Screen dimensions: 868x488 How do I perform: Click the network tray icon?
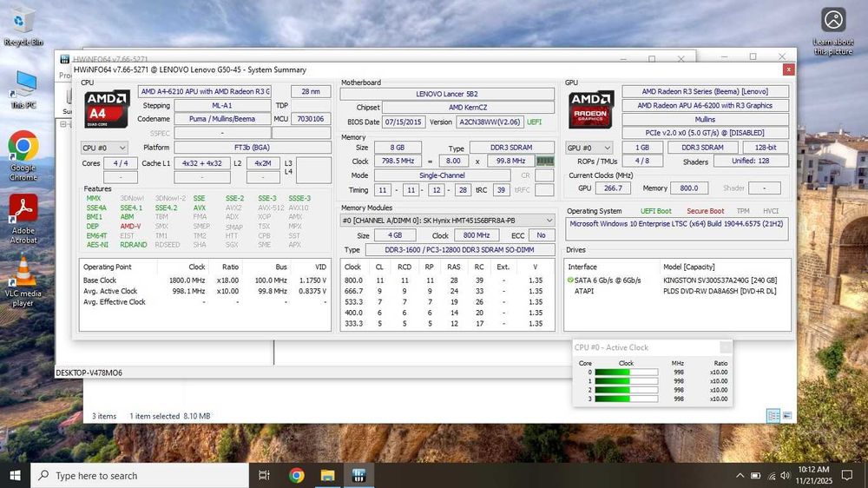pos(771,475)
